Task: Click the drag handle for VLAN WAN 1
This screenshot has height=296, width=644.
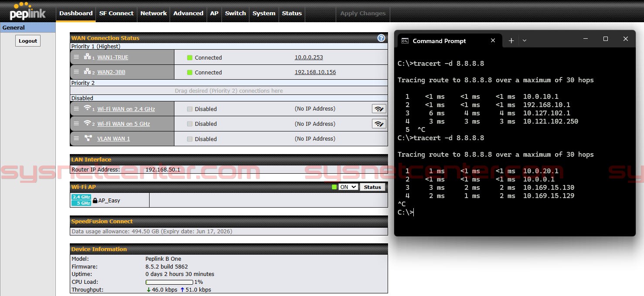Action: 76,138
